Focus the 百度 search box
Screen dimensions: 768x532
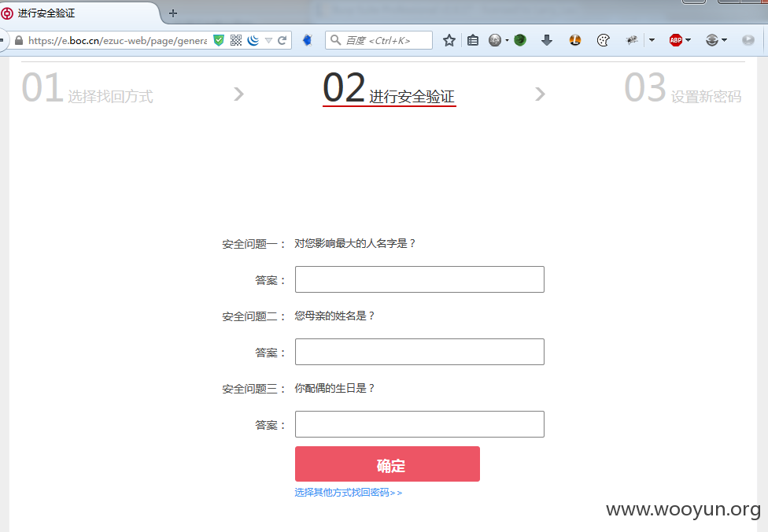coord(379,40)
